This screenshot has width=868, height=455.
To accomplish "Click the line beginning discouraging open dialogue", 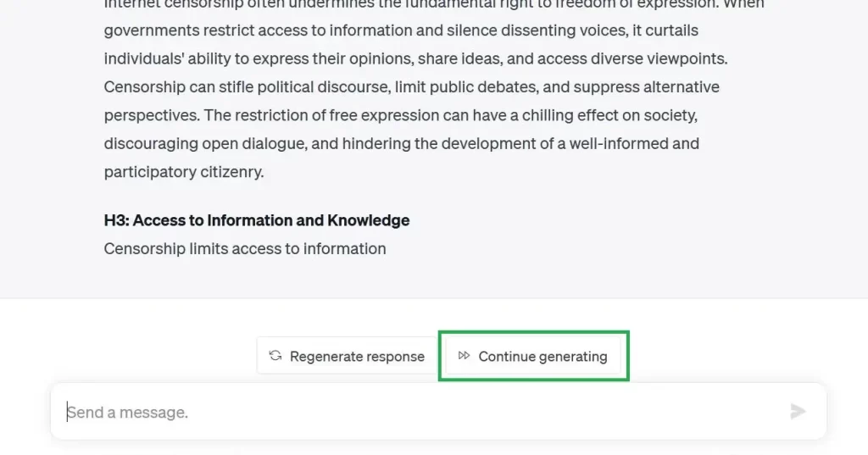I will pyautogui.click(x=401, y=143).
